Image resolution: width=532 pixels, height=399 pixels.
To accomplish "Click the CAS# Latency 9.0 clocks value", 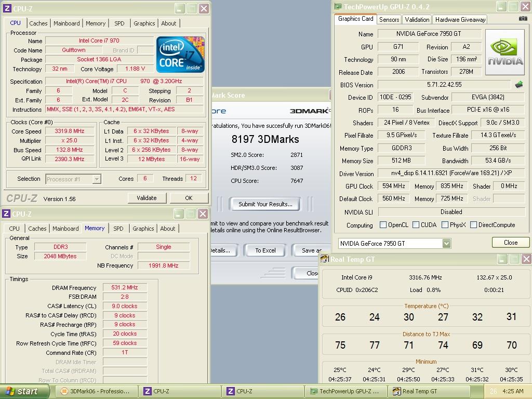I will 125,306.
